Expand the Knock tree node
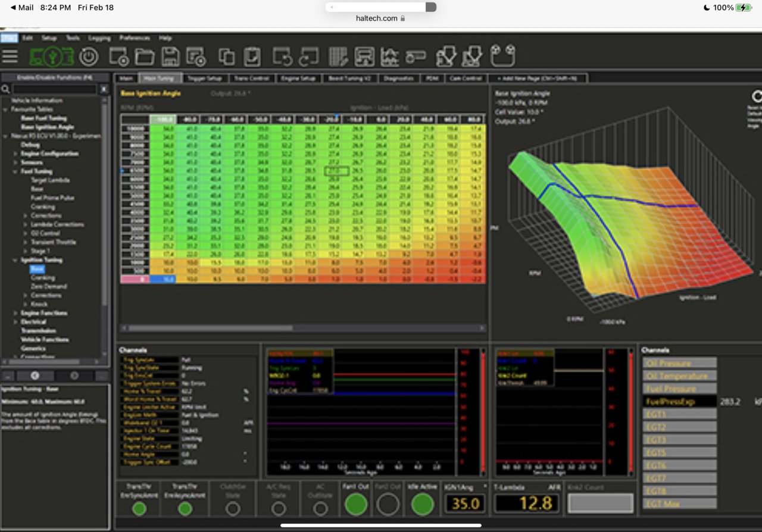 tap(24, 304)
